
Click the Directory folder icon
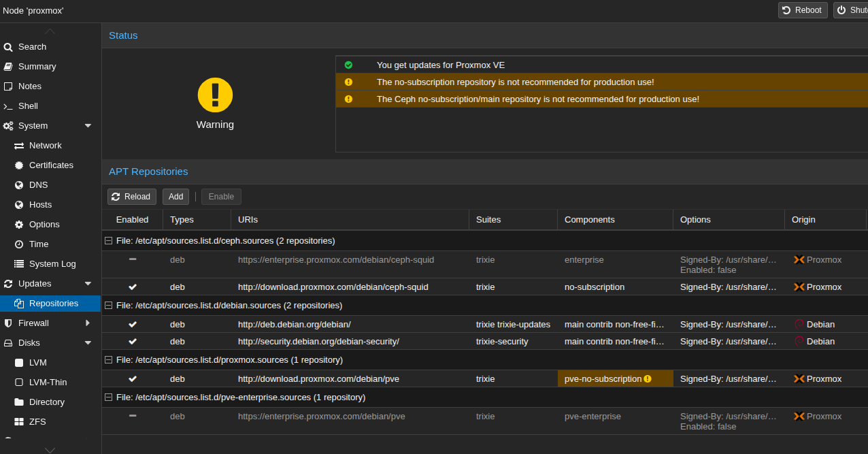click(x=19, y=402)
